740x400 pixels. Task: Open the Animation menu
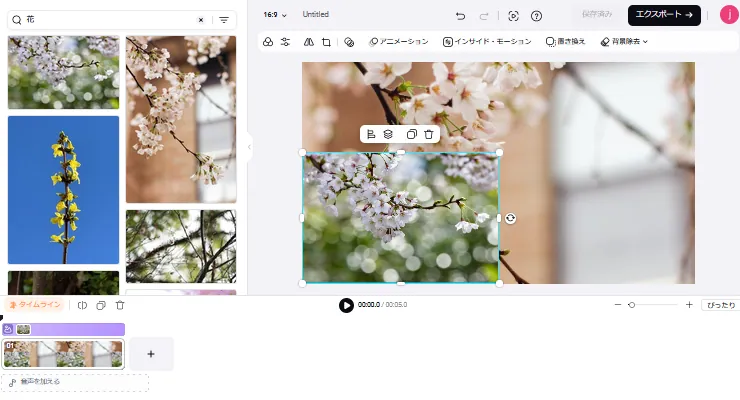[399, 42]
